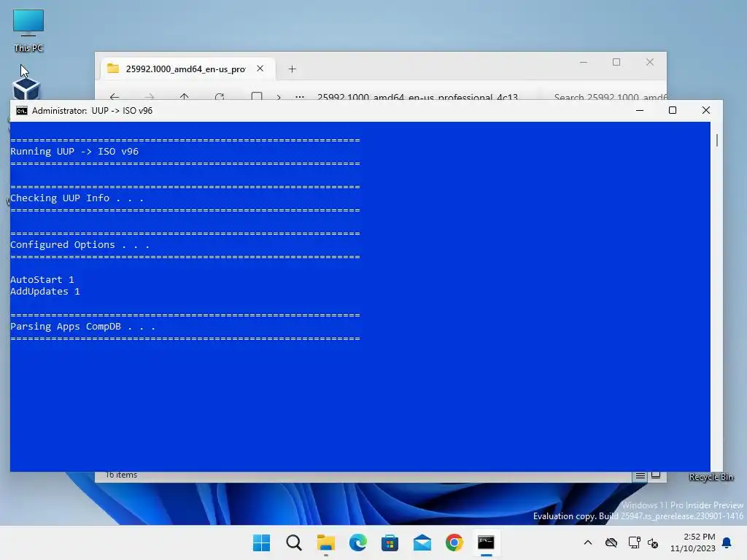Maximize the UUP -> ISO console window

point(673,111)
